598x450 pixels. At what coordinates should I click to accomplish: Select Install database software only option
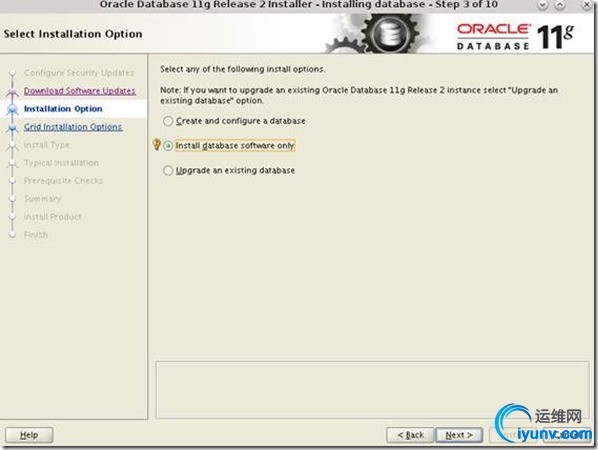(229, 145)
